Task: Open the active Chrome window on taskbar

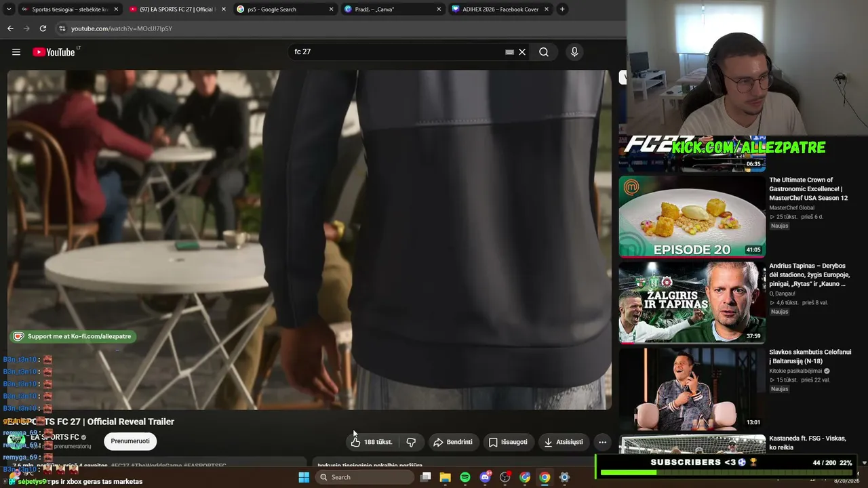Action: coord(545,477)
